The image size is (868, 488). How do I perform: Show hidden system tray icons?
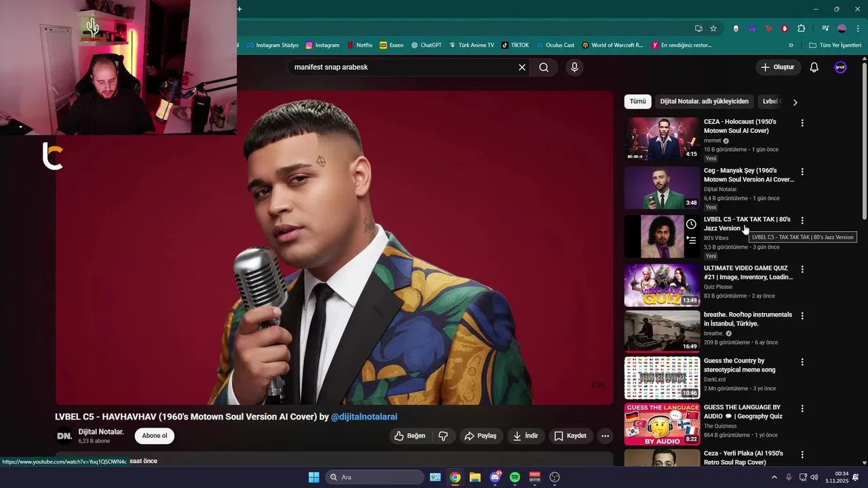(x=774, y=477)
